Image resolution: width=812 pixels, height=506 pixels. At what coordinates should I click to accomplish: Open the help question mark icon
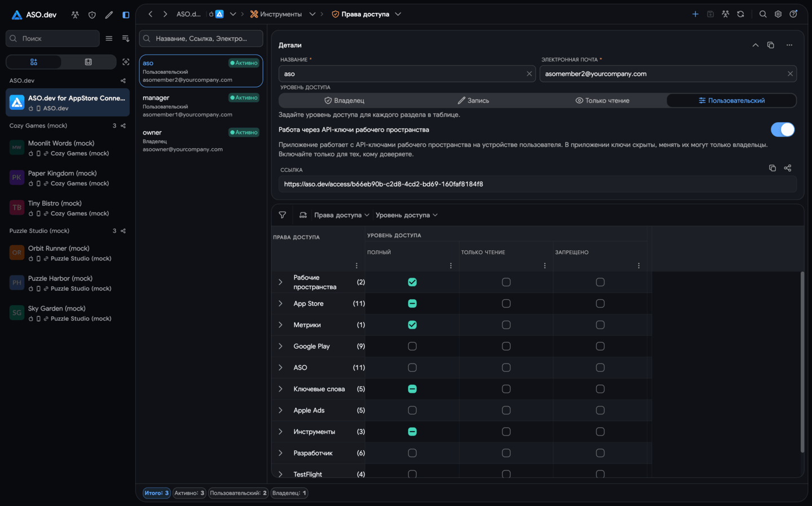pos(793,14)
